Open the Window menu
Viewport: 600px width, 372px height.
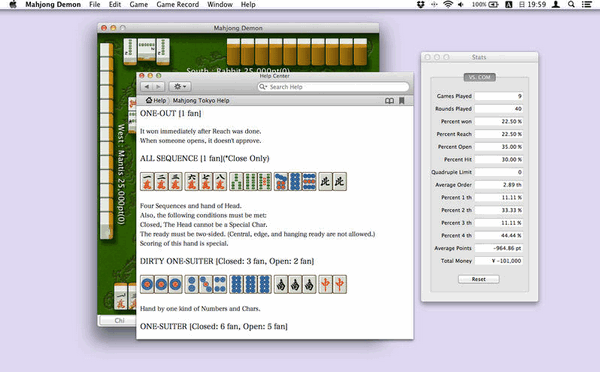click(x=220, y=5)
